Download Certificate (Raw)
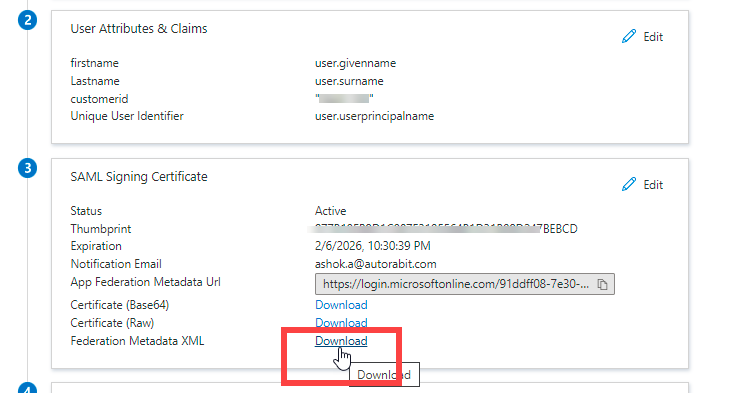 pyautogui.click(x=341, y=323)
